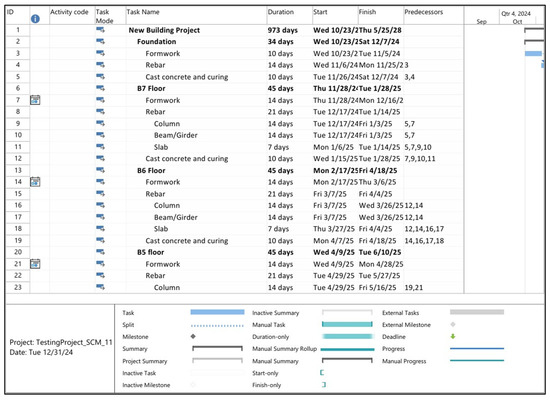Click task mode icon on B6 Floor row
The height and width of the screenshot is (400, 550).
101,170
